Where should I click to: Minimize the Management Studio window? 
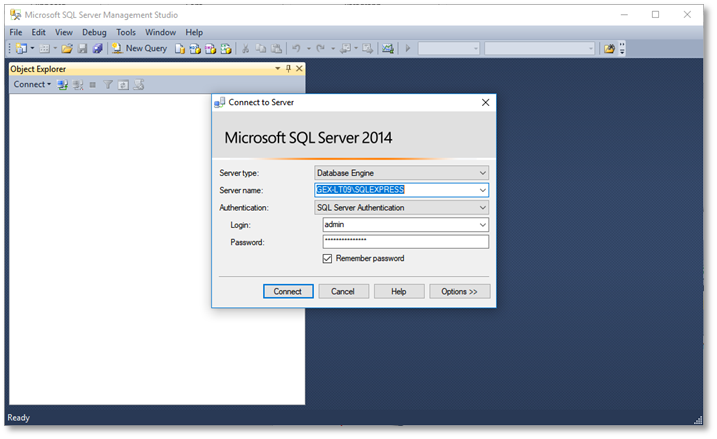point(624,15)
